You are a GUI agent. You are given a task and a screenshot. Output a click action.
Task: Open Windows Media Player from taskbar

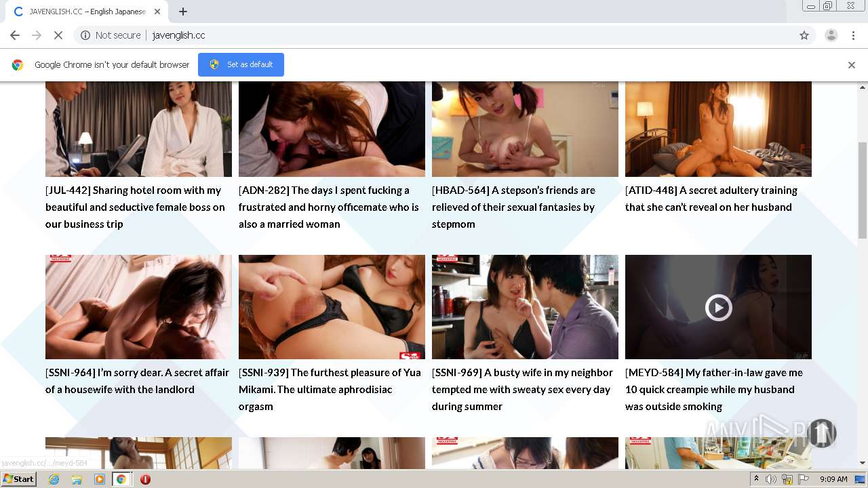tap(100, 479)
